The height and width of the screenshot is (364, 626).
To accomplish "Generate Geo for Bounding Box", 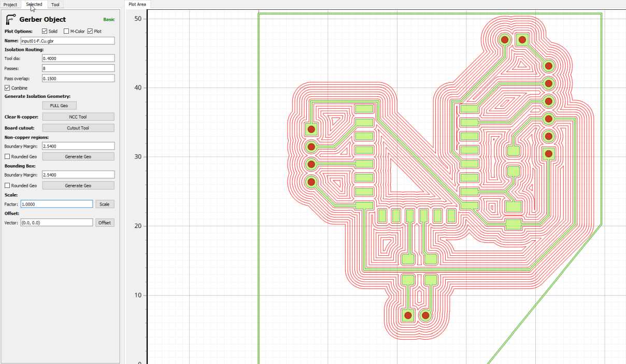I will 78,185.
